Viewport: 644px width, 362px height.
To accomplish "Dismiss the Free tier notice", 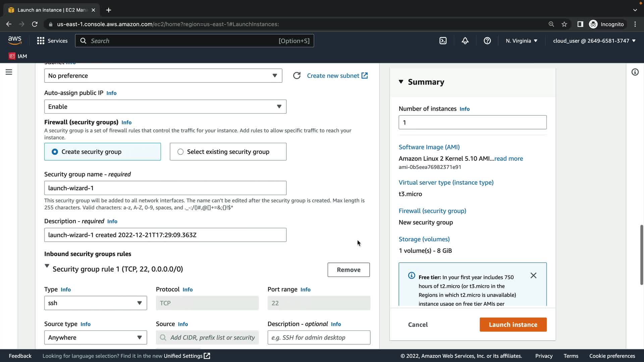I will point(533,276).
